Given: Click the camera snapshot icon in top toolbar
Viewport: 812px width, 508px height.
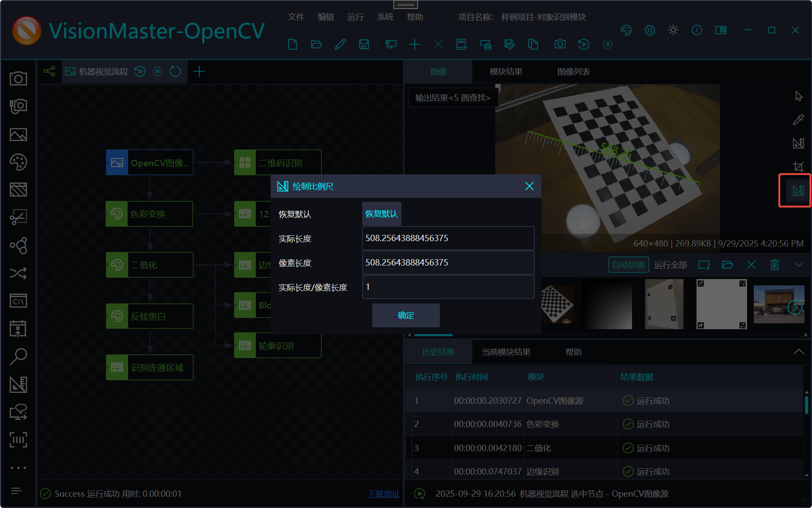Looking at the screenshot, I should pos(560,44).
